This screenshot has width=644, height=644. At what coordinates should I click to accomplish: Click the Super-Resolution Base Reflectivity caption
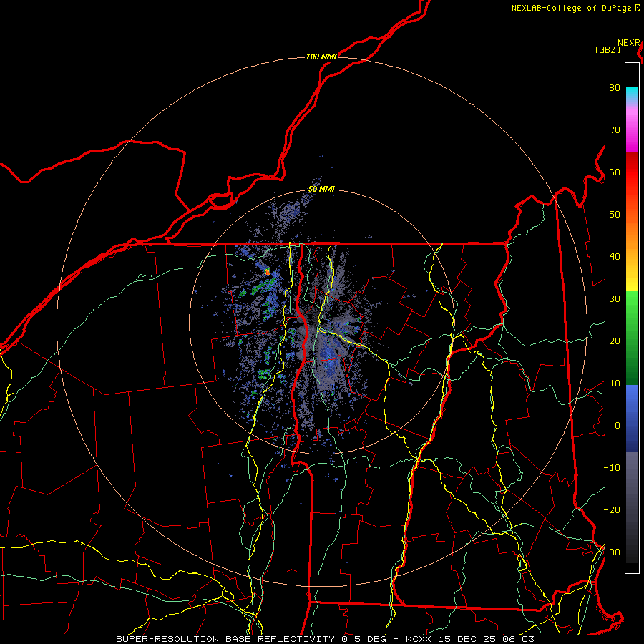[x=326, y=639]
